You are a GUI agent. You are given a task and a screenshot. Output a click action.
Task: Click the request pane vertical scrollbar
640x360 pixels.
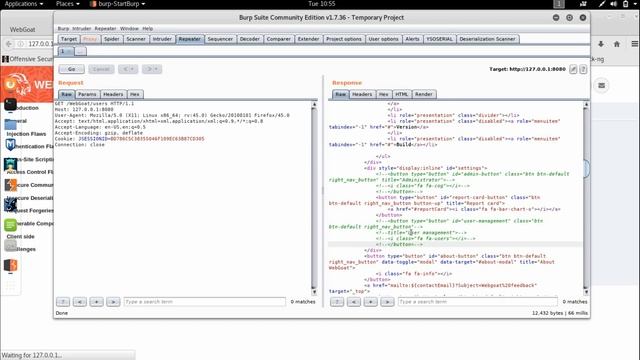tap(314, 198)
